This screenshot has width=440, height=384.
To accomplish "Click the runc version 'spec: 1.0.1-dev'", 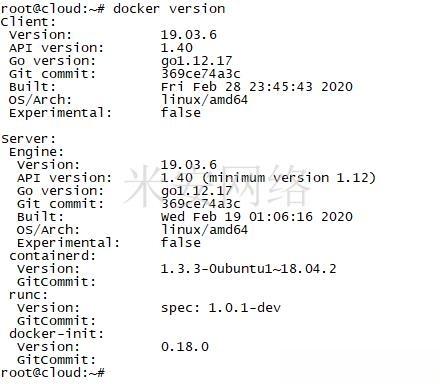I will 221,308.
